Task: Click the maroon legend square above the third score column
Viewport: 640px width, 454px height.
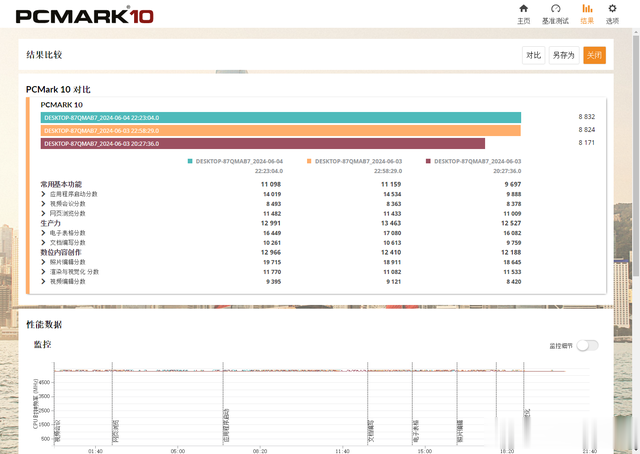Action: pos(428,161)
